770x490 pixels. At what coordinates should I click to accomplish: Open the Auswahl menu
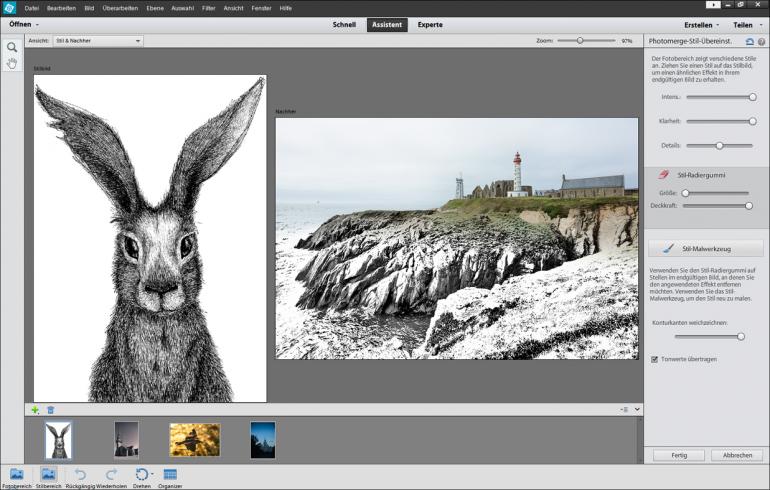pyautogui.click(x=182, y=8)
